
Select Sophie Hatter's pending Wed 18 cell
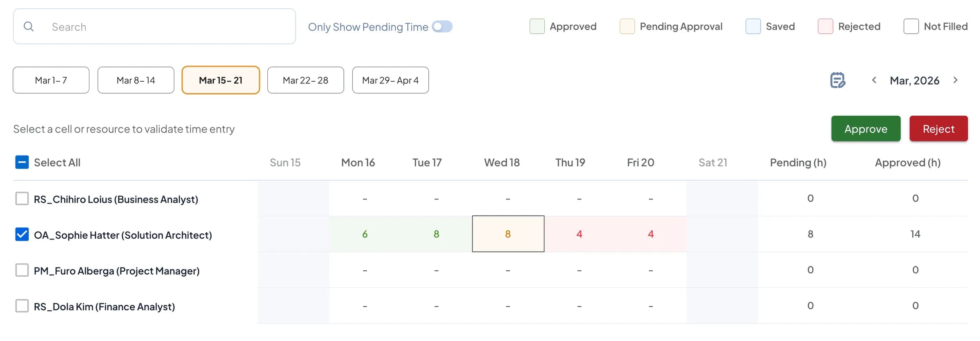click(508, 234)
